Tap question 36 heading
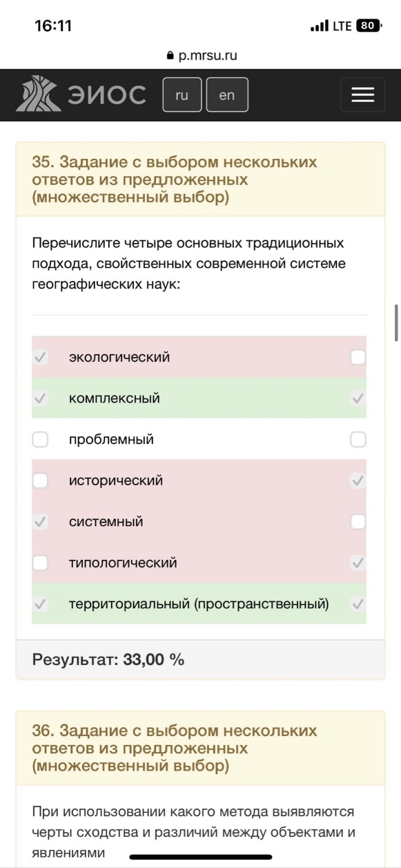Screen dimensions: 401x868 click(175, 748)
